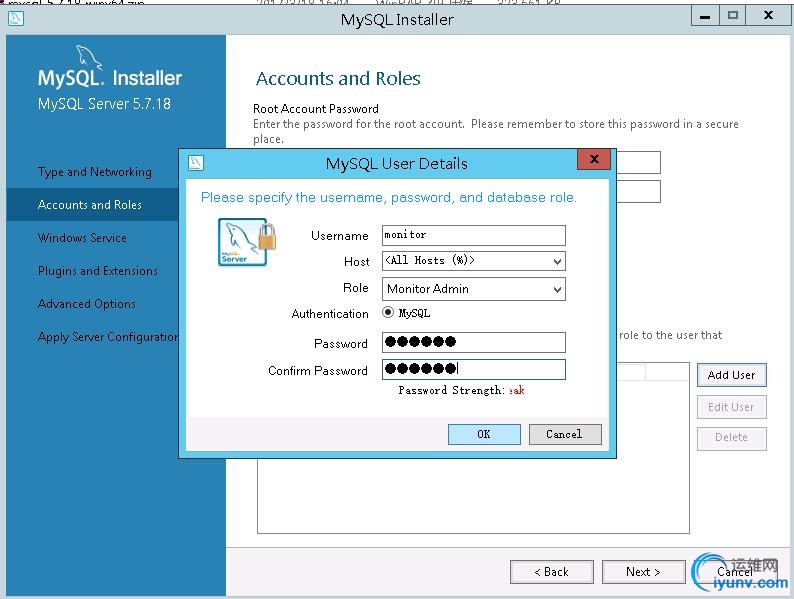Go to the next installer page
This screenshot has width=794, height=599.
point(643,572)
